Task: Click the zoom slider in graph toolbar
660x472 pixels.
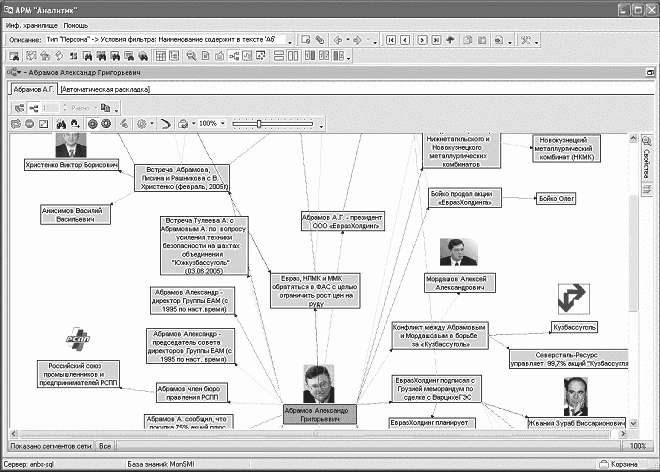Action: [x=259, y=124]
